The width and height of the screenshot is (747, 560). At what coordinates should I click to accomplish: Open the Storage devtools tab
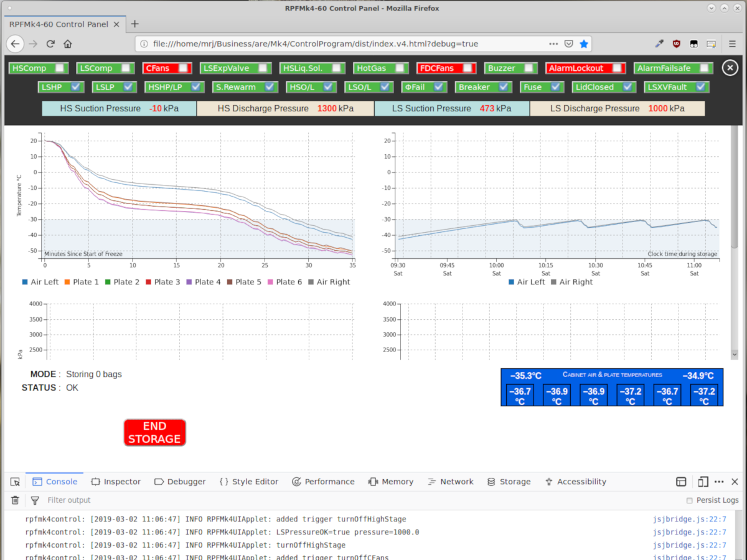[509, 482]
